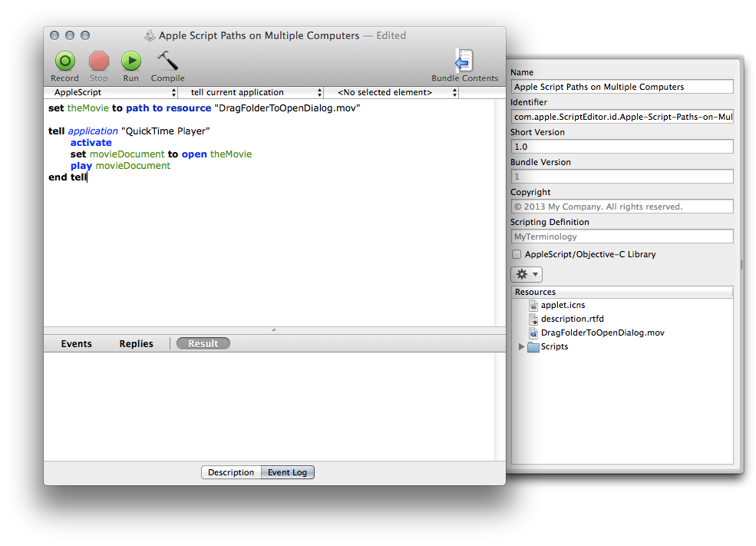Click 'path to resource' command in script
The width and height of the screenshot is (756, 546).
169,108
